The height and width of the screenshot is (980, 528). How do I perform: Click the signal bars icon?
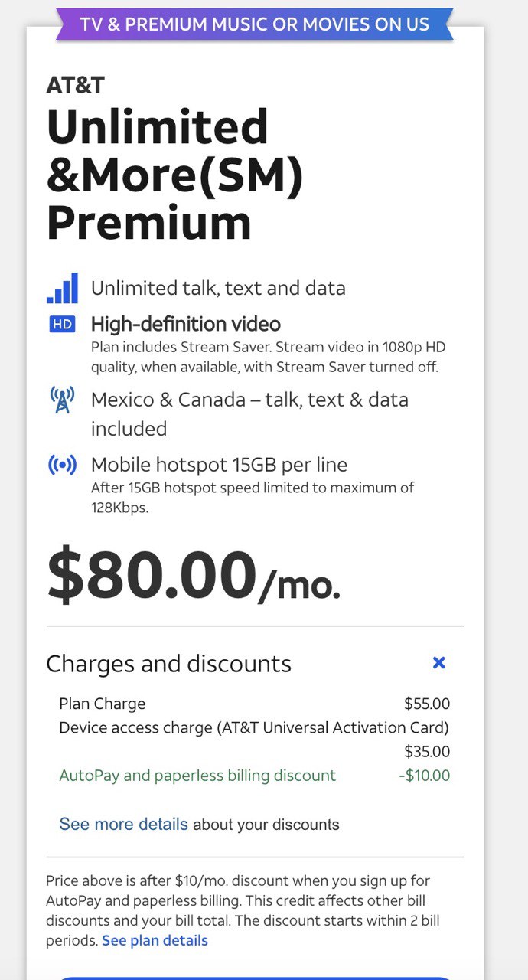coord(63,289)
